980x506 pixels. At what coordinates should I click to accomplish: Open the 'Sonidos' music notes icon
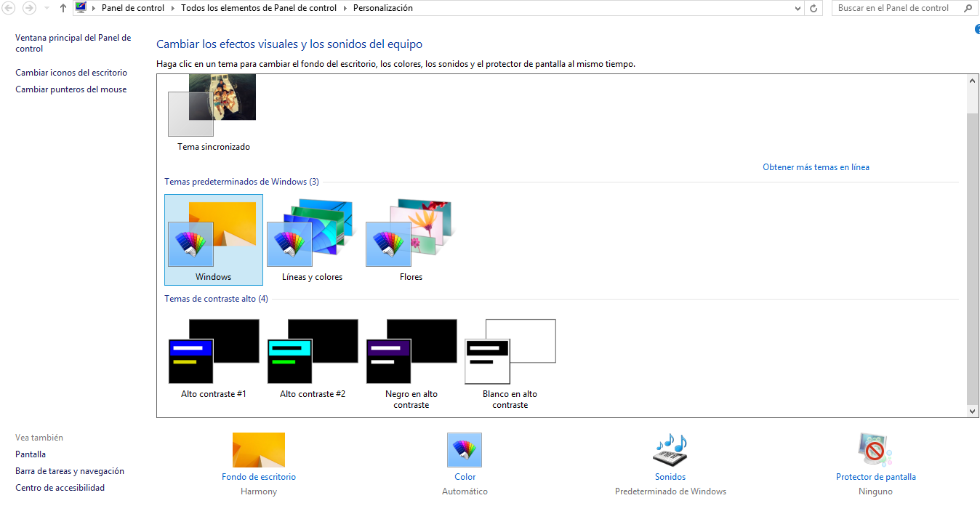pos(670,450)
